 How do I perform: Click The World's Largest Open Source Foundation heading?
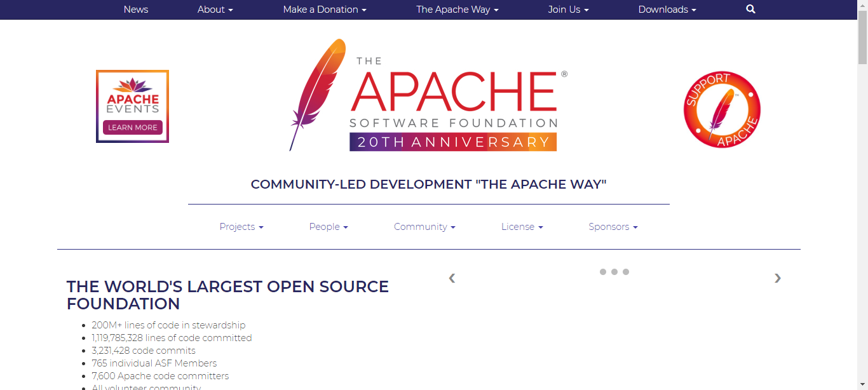point(227,295)
